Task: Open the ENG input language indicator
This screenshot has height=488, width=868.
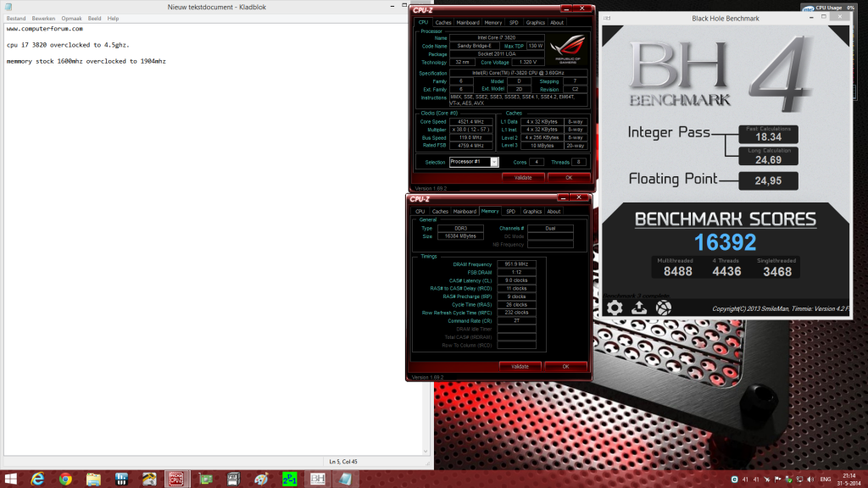Action: click(x=826, y=480)
